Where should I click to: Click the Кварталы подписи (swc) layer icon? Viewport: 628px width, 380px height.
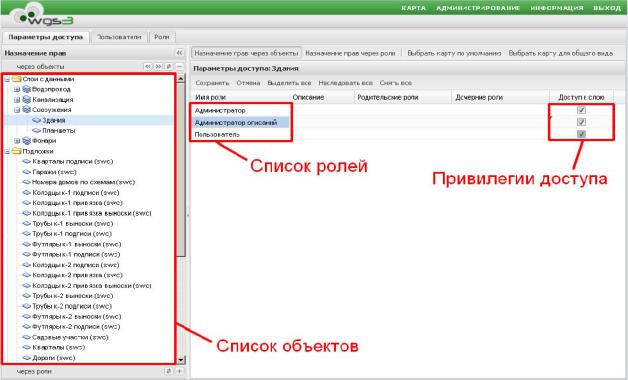(26, 161)
